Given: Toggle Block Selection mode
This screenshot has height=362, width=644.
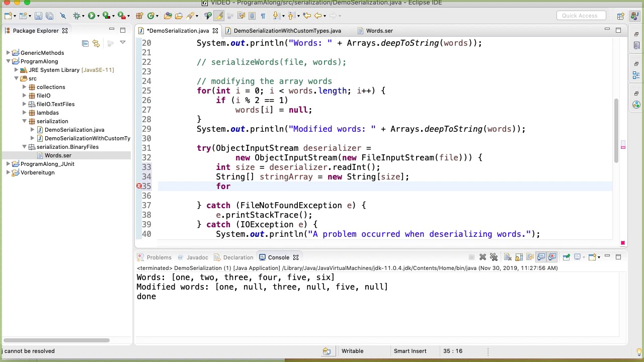Looking at the screenshot, I should 252,16.
